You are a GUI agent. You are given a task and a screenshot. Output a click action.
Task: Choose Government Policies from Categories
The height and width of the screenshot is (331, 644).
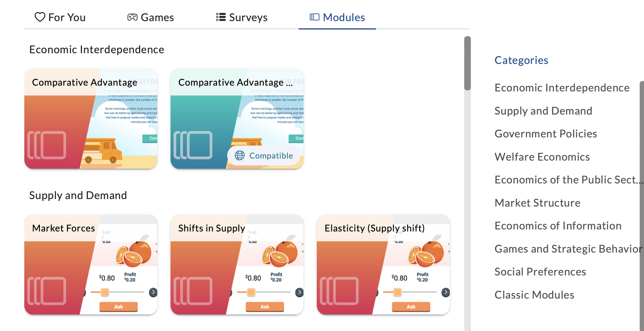546,134
